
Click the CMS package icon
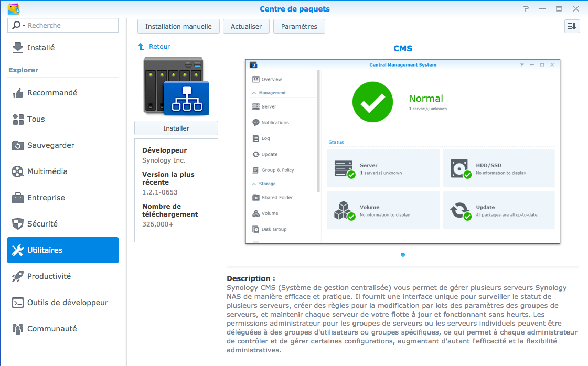point(176,86)
